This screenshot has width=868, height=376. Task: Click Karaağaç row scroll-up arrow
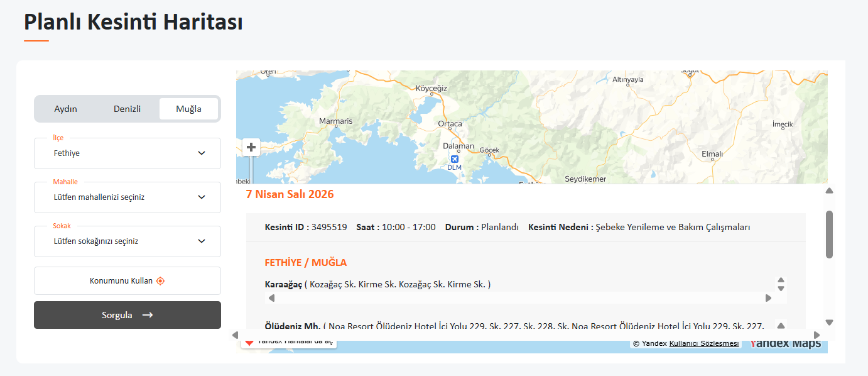(x=781, y=280)
